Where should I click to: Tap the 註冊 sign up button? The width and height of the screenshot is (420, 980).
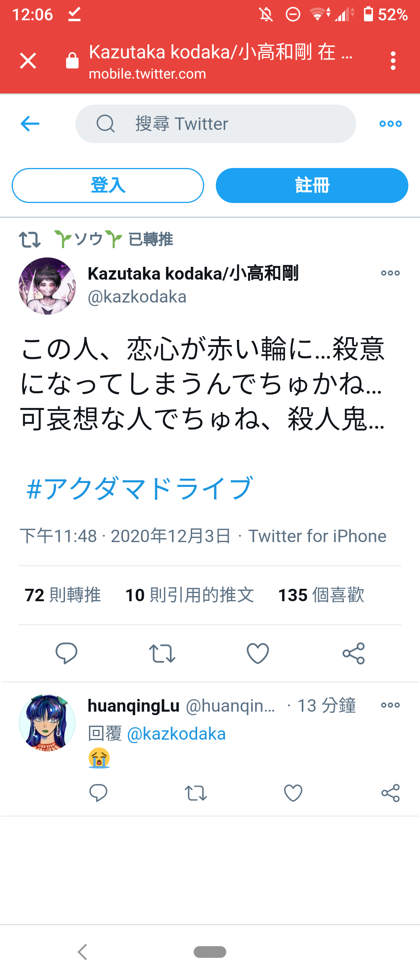312,185
